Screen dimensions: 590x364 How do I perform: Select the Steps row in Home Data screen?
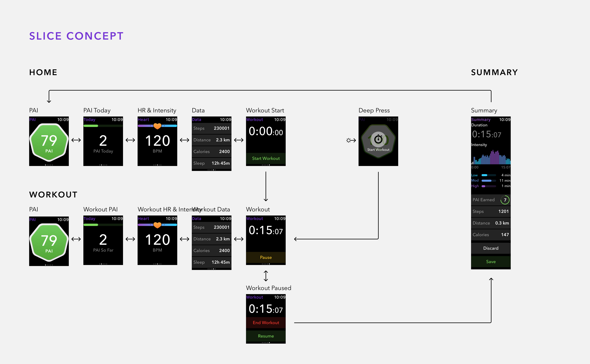[211, 128]
